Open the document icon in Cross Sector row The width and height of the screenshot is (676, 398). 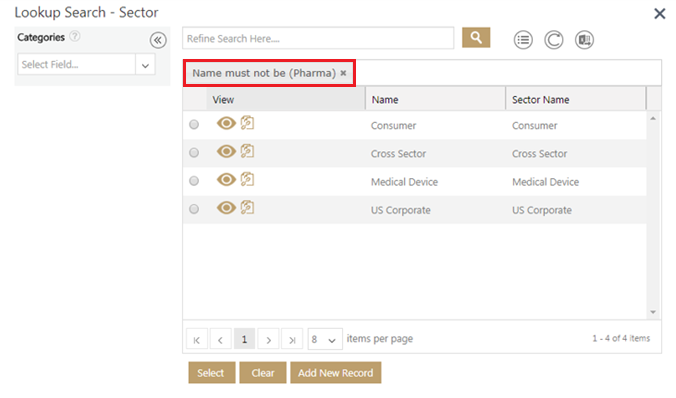[x=247, y=151]
